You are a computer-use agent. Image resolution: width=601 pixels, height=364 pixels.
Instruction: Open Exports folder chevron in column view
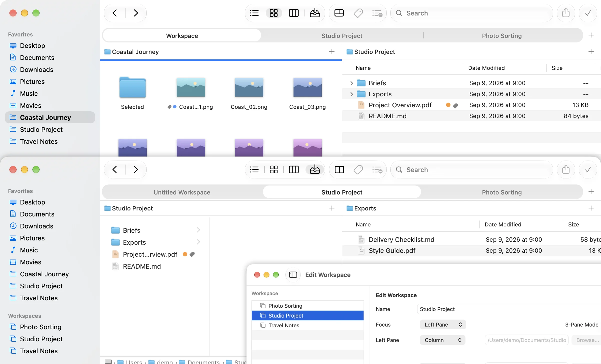point(198,242)
